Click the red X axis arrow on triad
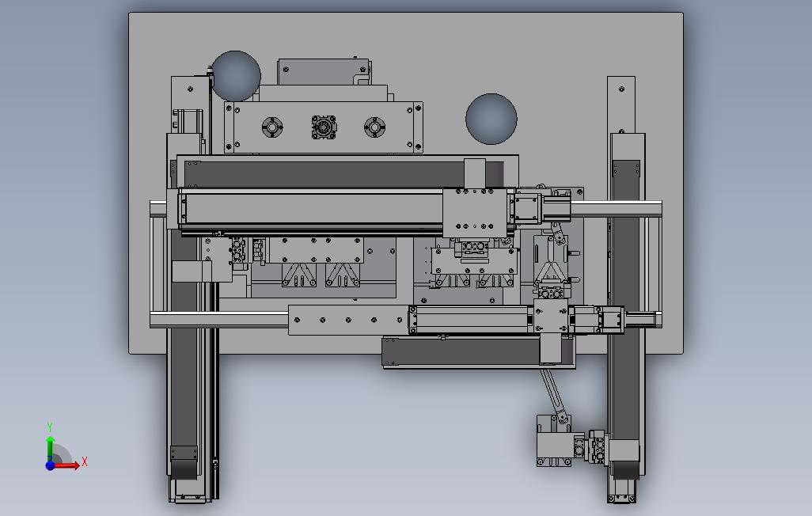 pyautogui.click(x=67, y=465)
